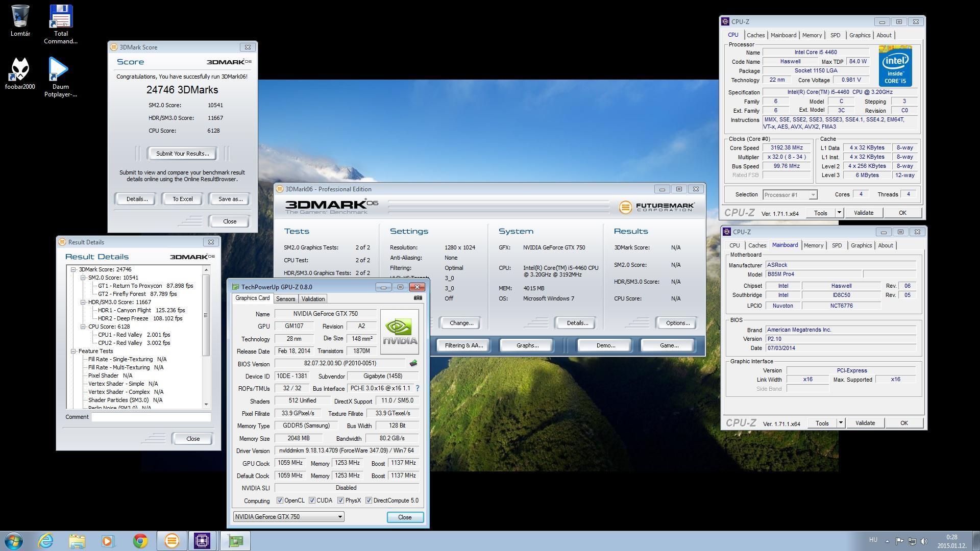Collapse HDR/SM3.0 Score tree node
980x551 pixels.
pos(83,302)
